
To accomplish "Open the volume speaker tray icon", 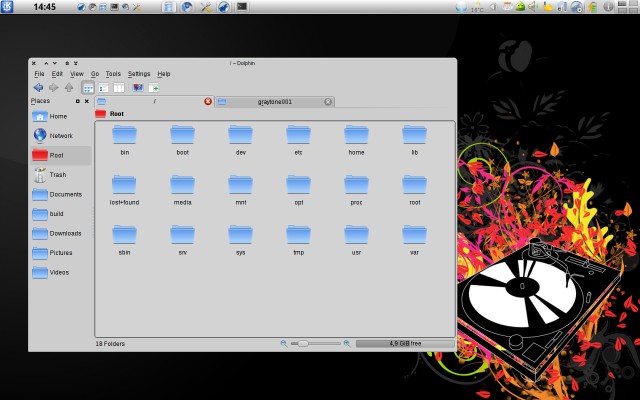I will click(x=533, y=7).
